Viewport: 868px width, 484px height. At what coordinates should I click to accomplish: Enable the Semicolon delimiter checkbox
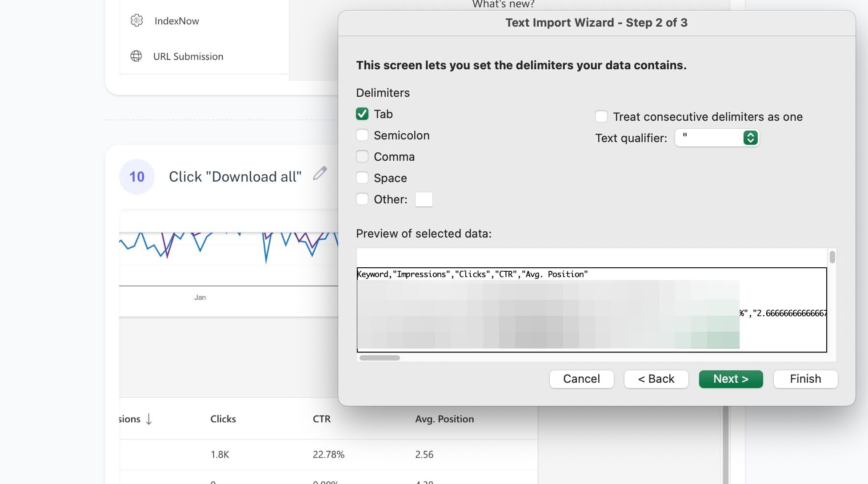coord(362,135)
